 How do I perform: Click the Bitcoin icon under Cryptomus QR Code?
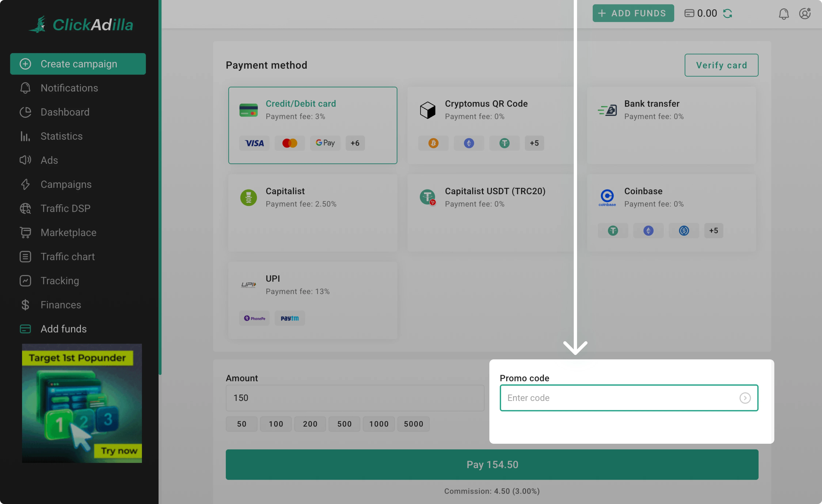(433, 143)
